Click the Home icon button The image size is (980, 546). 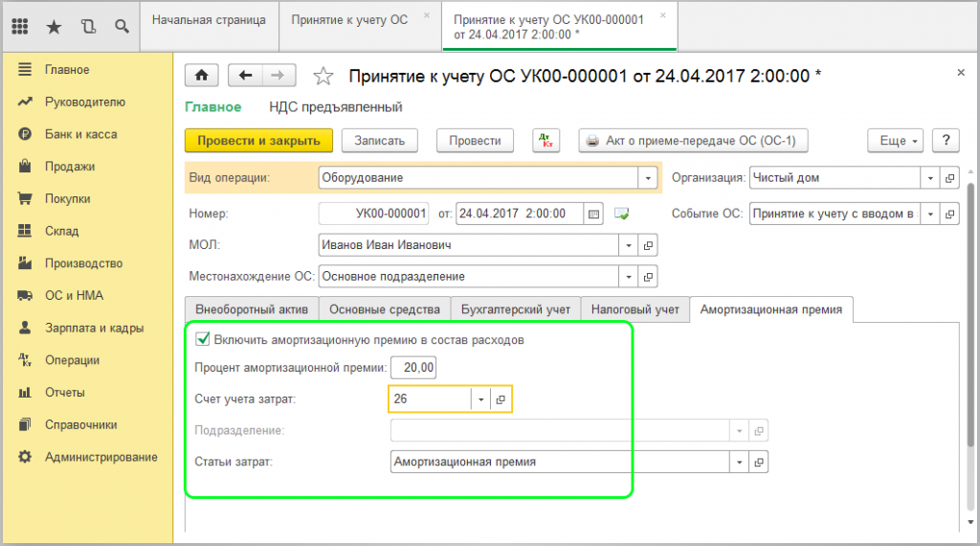pos(202,76)
